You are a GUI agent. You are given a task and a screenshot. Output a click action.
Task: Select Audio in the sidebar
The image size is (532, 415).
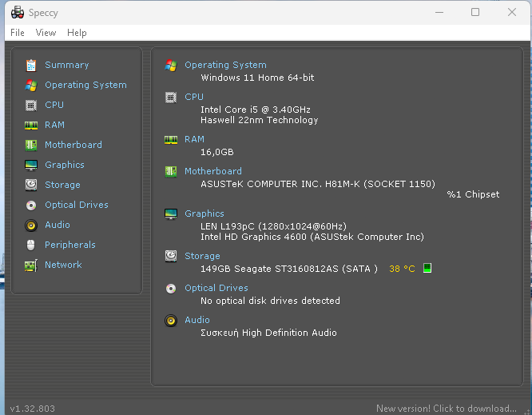[x=58, y=225]
